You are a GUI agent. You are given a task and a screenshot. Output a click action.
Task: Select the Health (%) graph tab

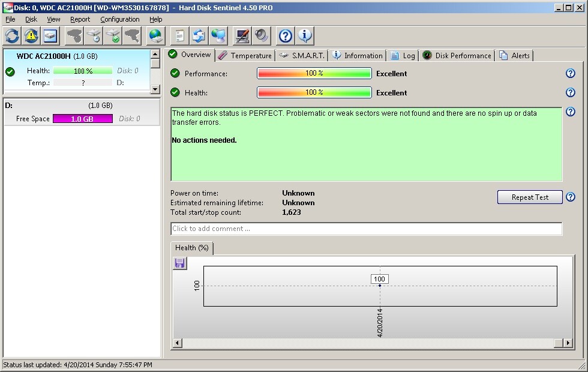191,248
